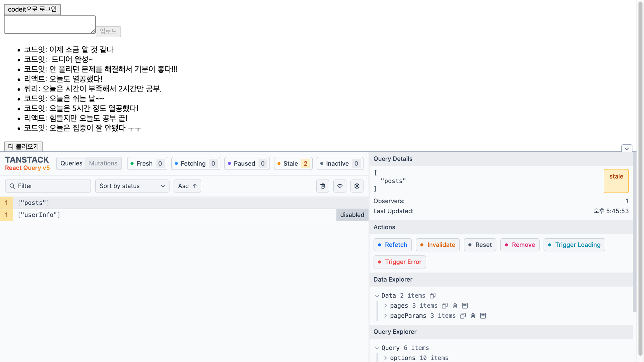
Task: Click Refetch action button
Action: pyautogui.click(x=393, y=245)
